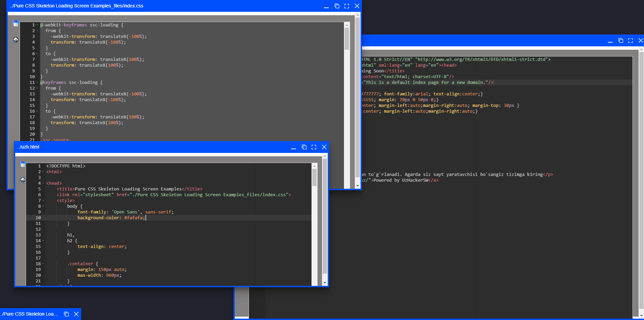Collapse the @-webkit-keyframes block on line 1

37,25
